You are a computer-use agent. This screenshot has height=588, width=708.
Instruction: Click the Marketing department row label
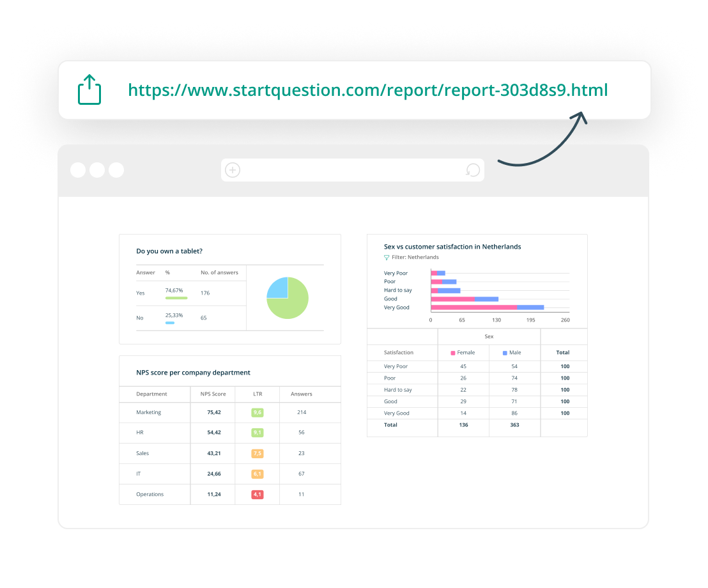[x=148, y=412]
